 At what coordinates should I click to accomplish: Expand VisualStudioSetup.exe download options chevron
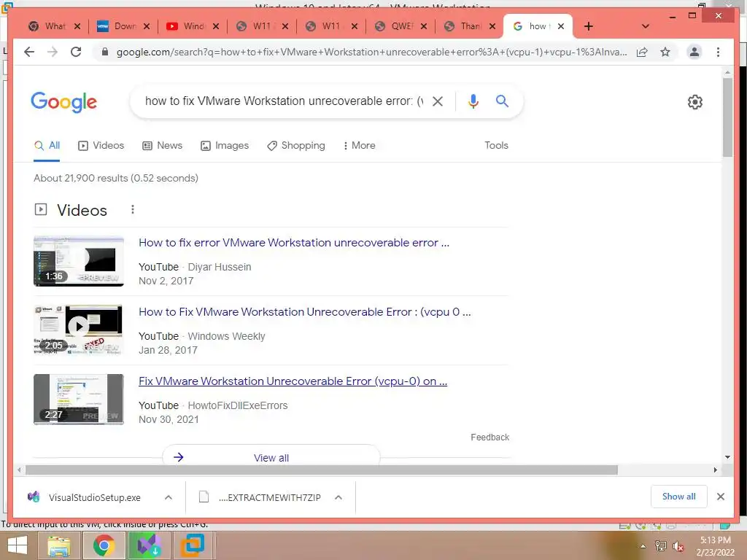coord(169,497)
